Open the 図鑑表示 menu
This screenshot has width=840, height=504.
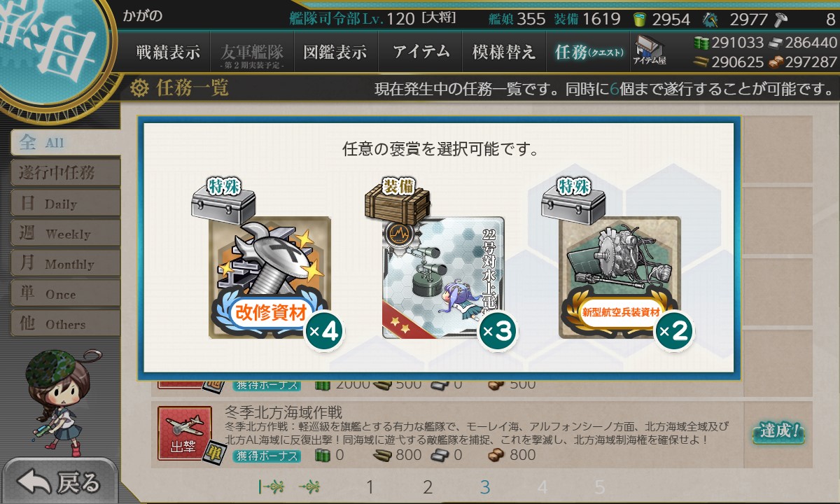tap(335, 52)
